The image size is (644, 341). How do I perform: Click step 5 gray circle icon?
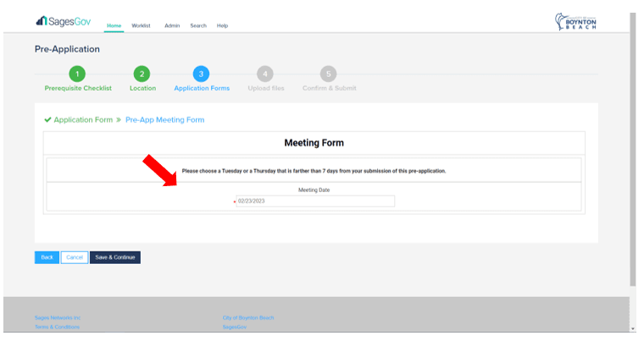[329, 74]
